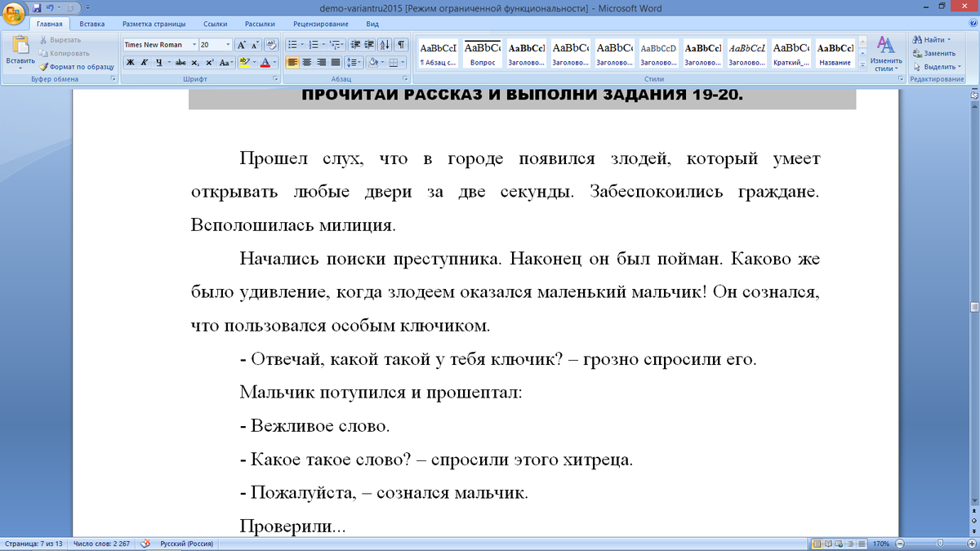The image size is (980, 551).
Task: Align text left
Action: tap(293, 62)
